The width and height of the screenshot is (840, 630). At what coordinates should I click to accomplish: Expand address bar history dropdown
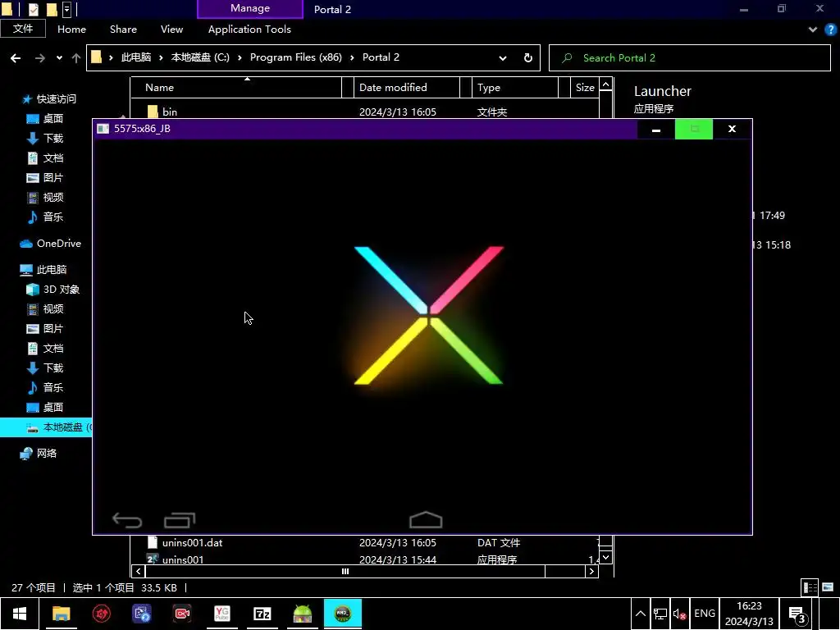pos(503,58)
